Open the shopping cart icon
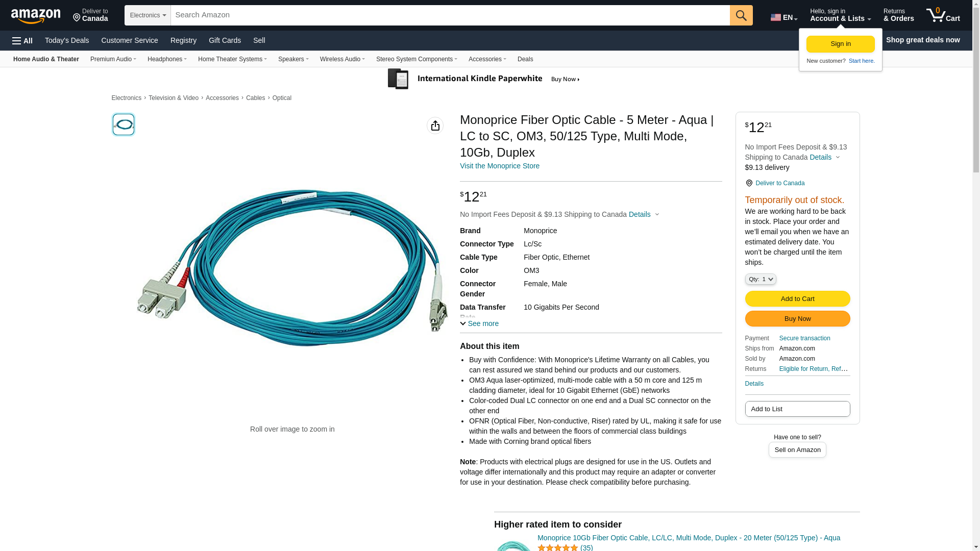Screen dimensions: 980x551 tap(943, 15)
